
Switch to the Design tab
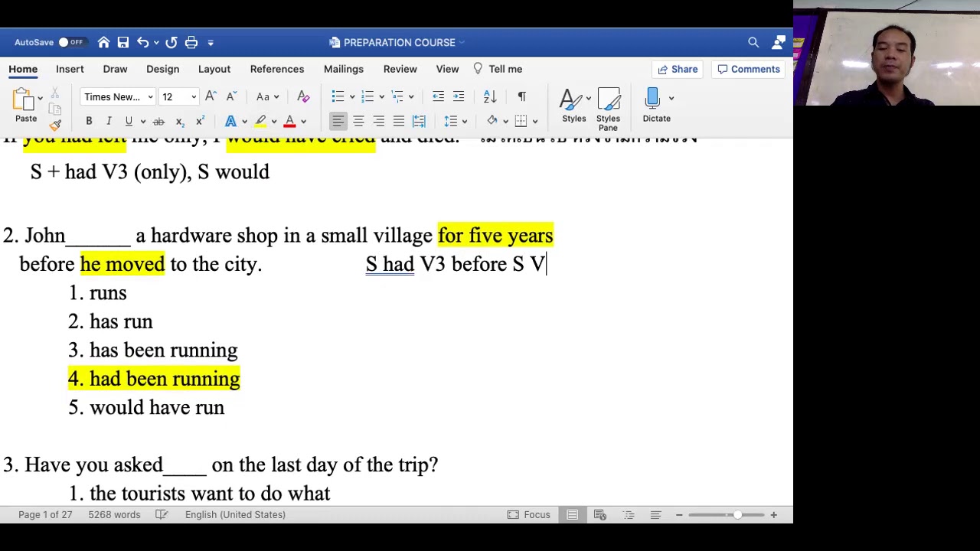(162, 69)
